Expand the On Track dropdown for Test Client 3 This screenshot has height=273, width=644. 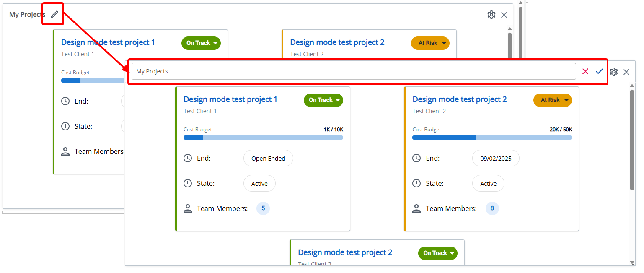pos(437,253)
